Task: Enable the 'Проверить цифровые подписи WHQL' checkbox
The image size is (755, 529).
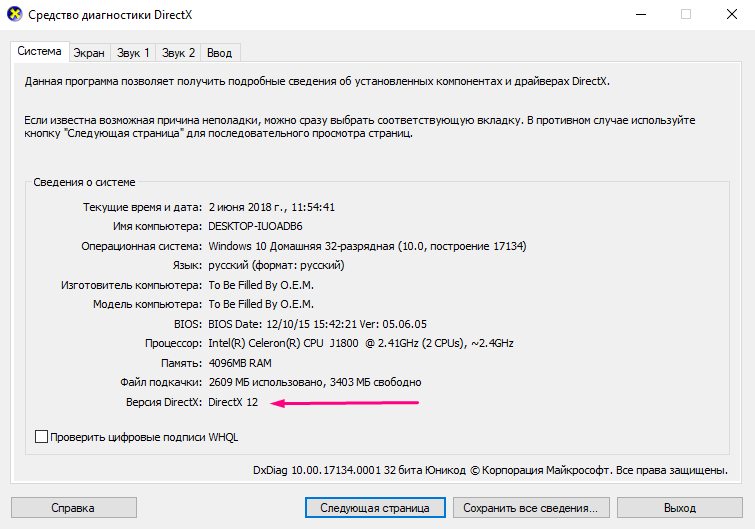Action: (x=41, y=437)
